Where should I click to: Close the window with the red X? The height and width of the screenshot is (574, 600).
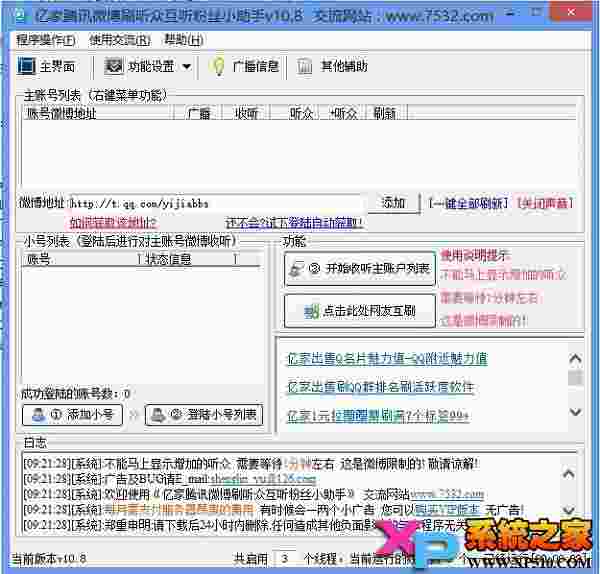571,12
